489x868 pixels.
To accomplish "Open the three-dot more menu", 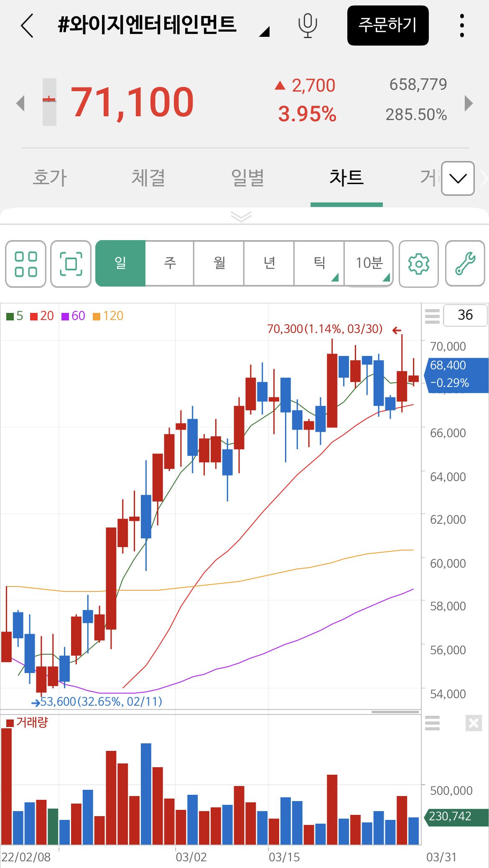I will 462,26.
